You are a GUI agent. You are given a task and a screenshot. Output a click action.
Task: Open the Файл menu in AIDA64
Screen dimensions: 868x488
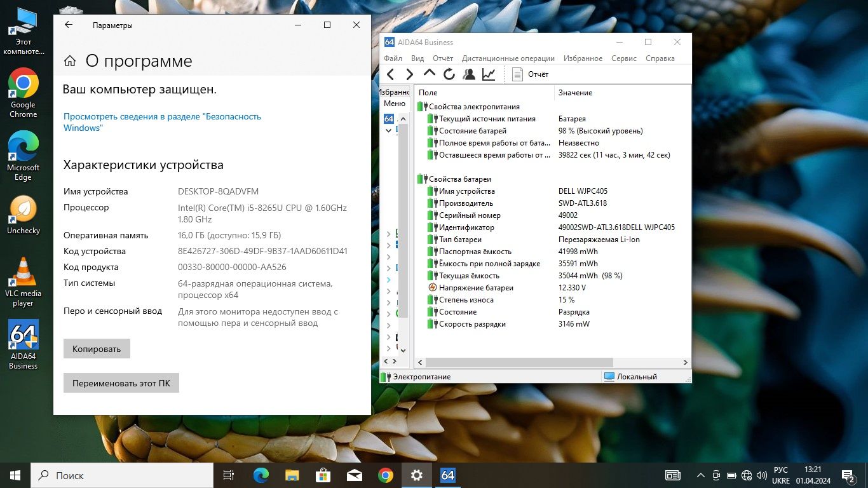pos(393,58)
